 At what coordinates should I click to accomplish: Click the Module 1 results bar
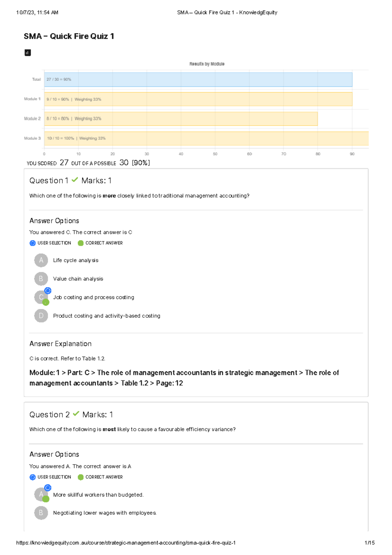pyautogui.click(x=198, y=99)
